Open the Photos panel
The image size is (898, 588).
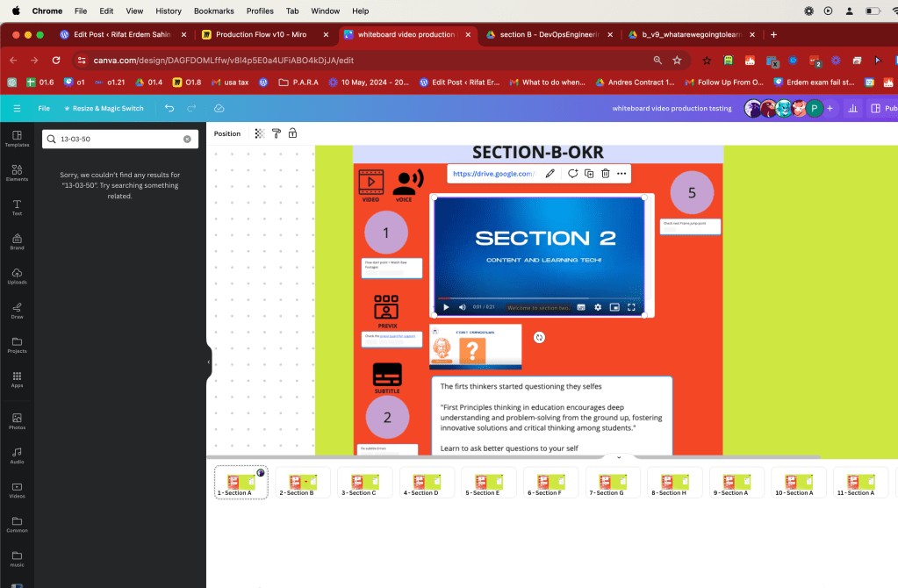point(18,421)
